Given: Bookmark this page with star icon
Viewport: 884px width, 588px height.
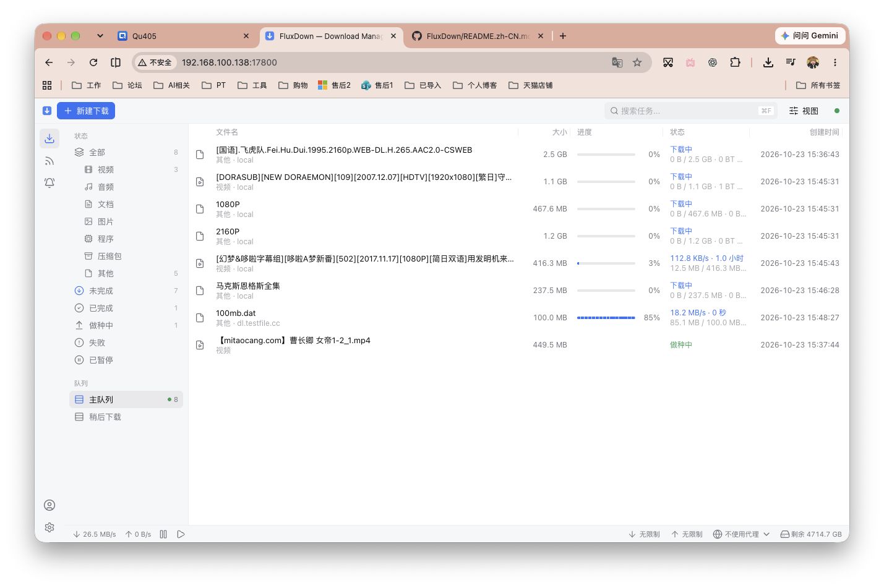Looking at the screenshot, I should click(x=637, y=62).
